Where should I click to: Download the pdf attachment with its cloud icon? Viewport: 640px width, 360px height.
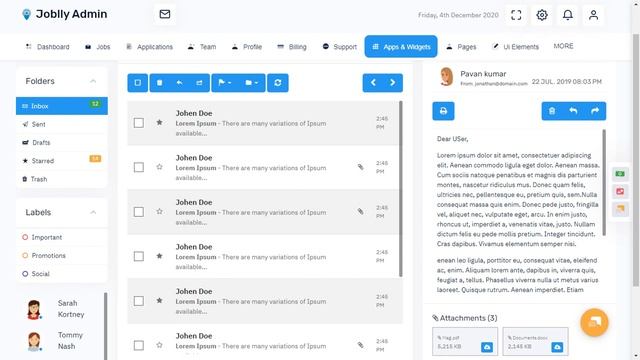point(487,347)
